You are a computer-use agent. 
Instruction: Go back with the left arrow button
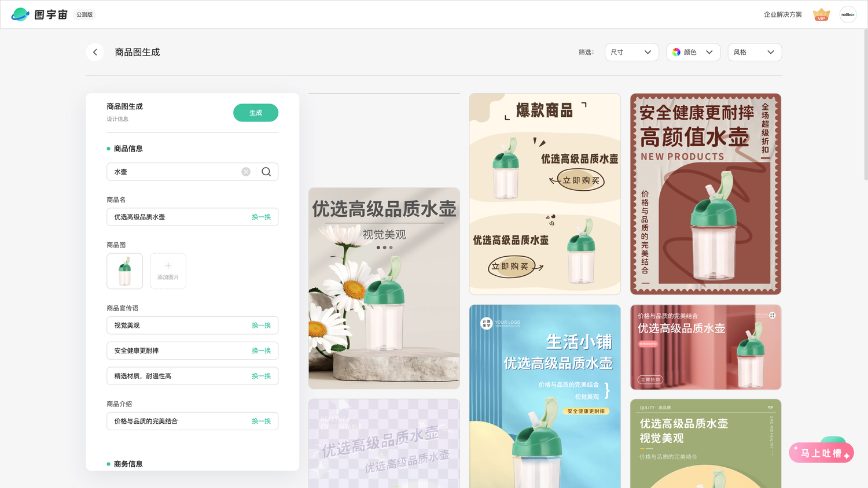[x=95, y=52]
